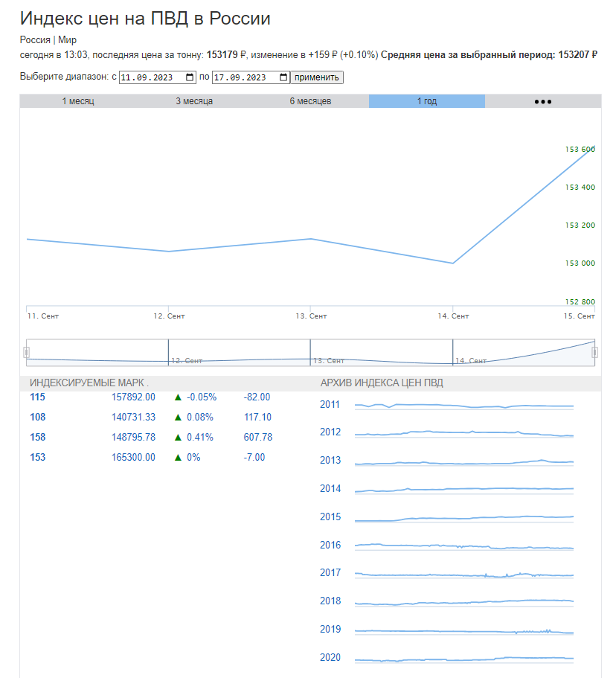Grab left handle of the range navigator

[x=26, y=353]
